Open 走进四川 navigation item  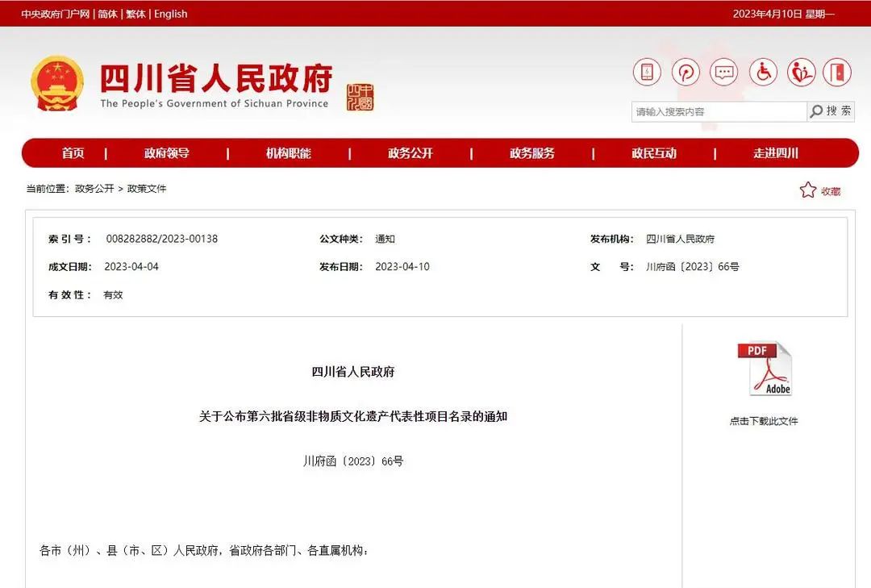pos(776,152)
